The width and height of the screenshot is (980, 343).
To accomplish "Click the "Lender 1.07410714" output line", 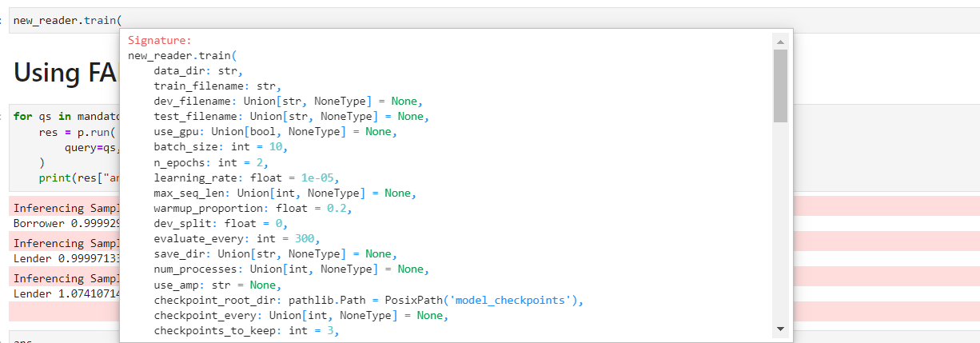I will [x=66, y=293].
